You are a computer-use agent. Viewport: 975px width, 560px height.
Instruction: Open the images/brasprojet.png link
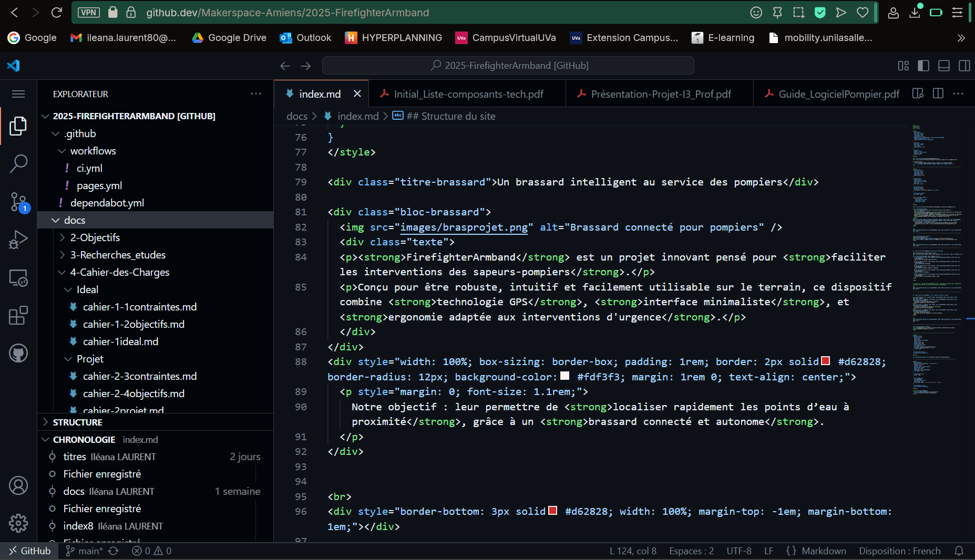pyautogui.click(x=463, y=227)
